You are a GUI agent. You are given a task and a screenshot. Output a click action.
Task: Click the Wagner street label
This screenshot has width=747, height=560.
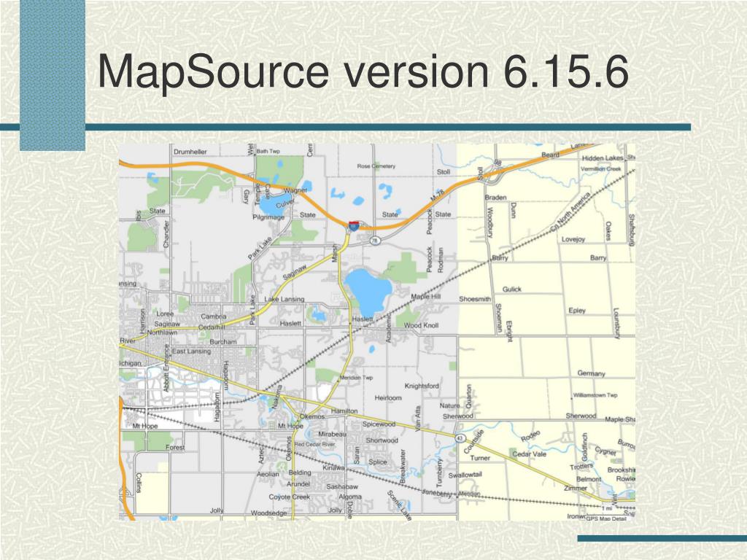coord(296,190)
